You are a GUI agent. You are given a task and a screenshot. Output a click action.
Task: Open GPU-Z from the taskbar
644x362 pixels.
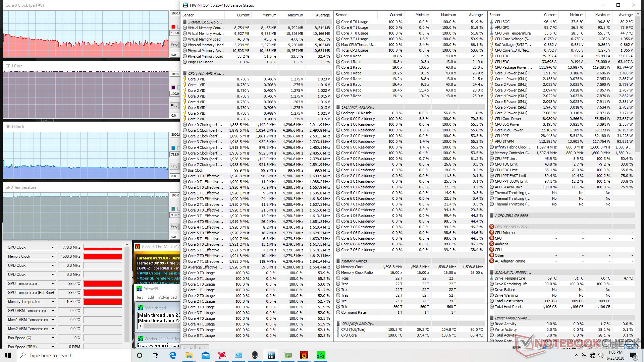[x=288, y=355]
